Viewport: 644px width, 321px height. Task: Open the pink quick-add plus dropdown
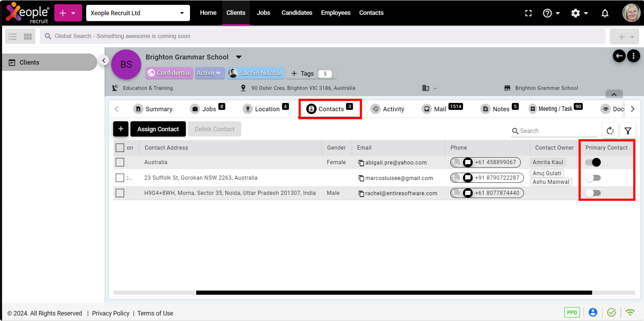coord(68,13)
